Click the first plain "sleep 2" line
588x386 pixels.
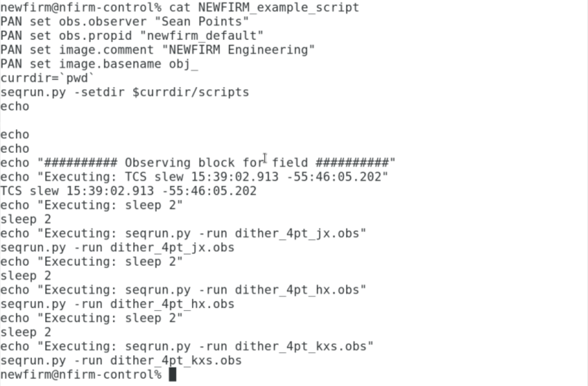coord(25,219)
